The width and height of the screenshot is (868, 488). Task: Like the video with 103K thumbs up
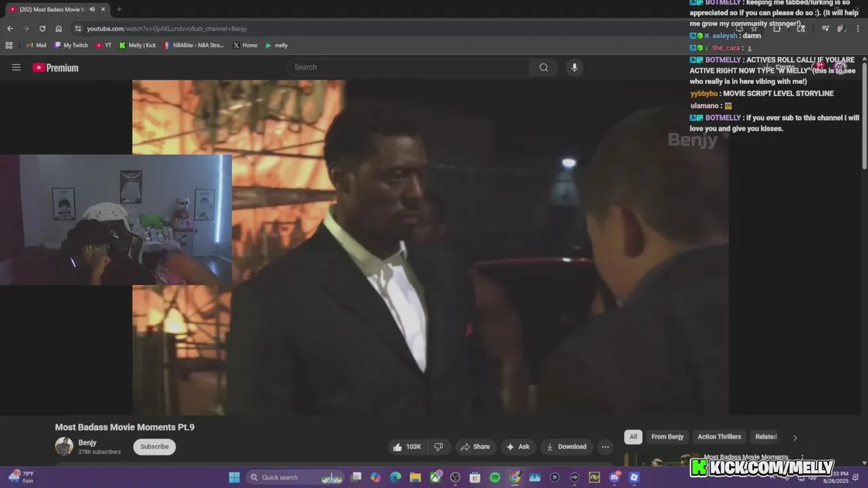(x=407, y=447)
